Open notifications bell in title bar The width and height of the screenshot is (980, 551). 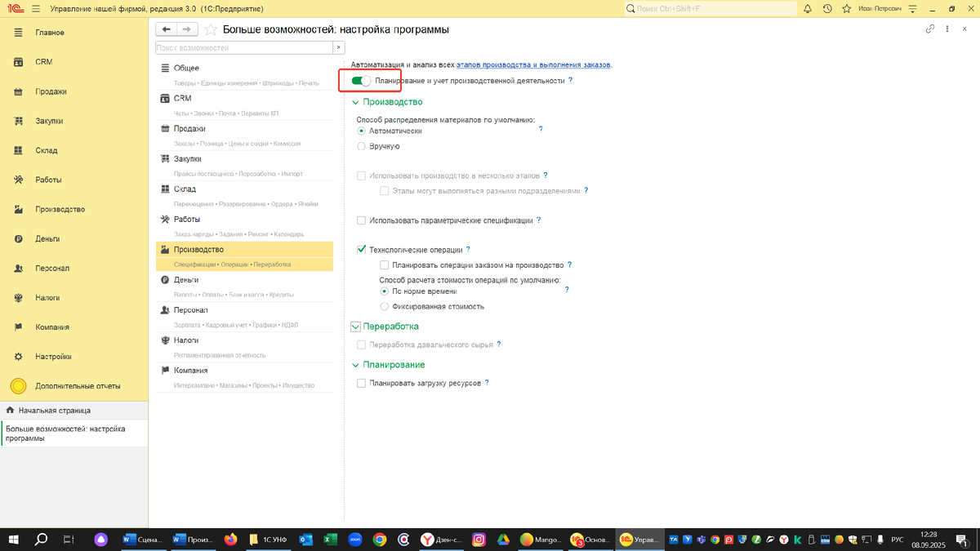pyautogui.click(x=808, y=9)
